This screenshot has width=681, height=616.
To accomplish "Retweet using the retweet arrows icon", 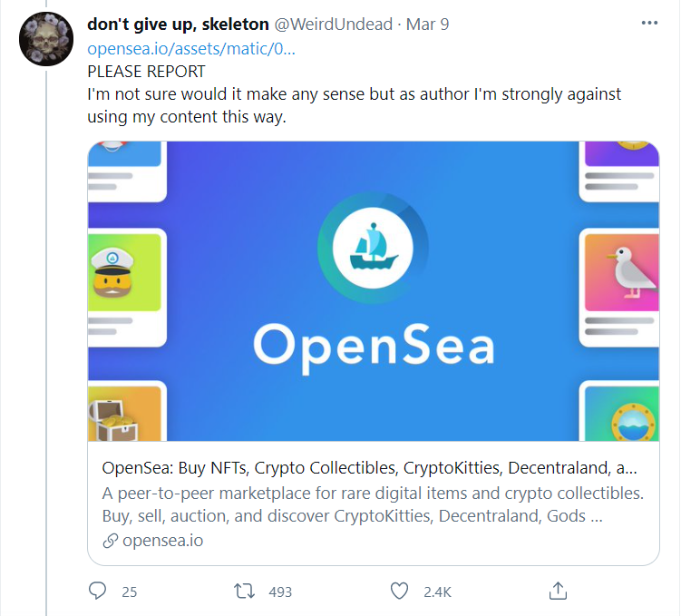I will coord(244,592).
